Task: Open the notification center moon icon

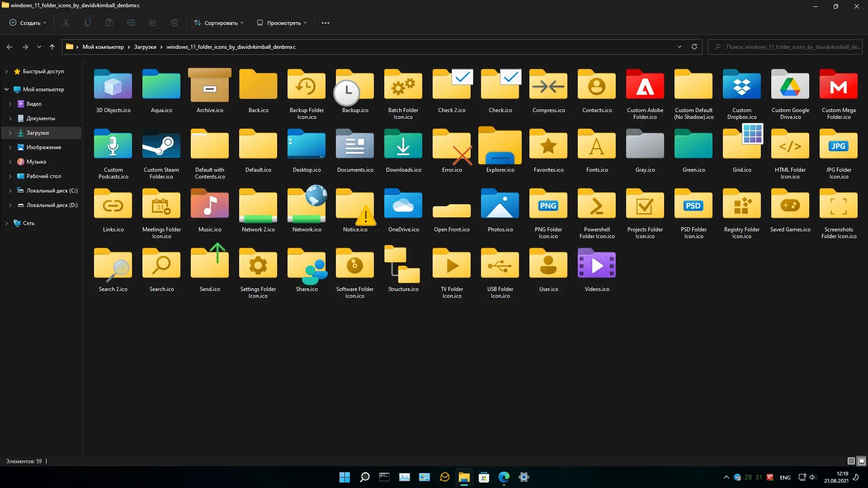Action: 856,477
